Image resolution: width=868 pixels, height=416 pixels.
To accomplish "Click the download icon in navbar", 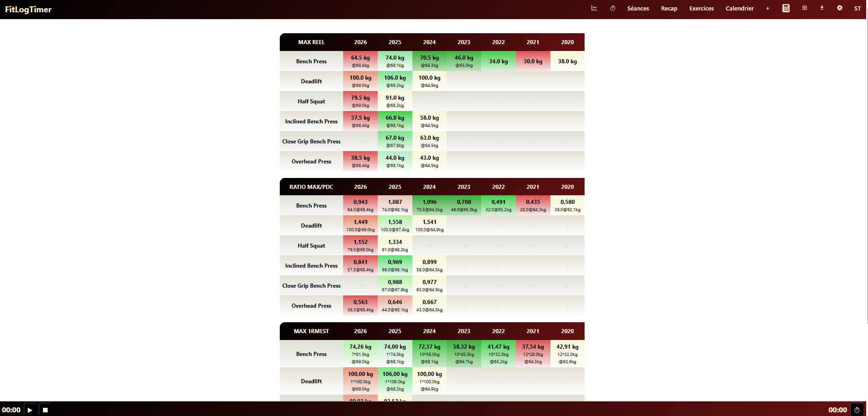I will pos(822,8).
